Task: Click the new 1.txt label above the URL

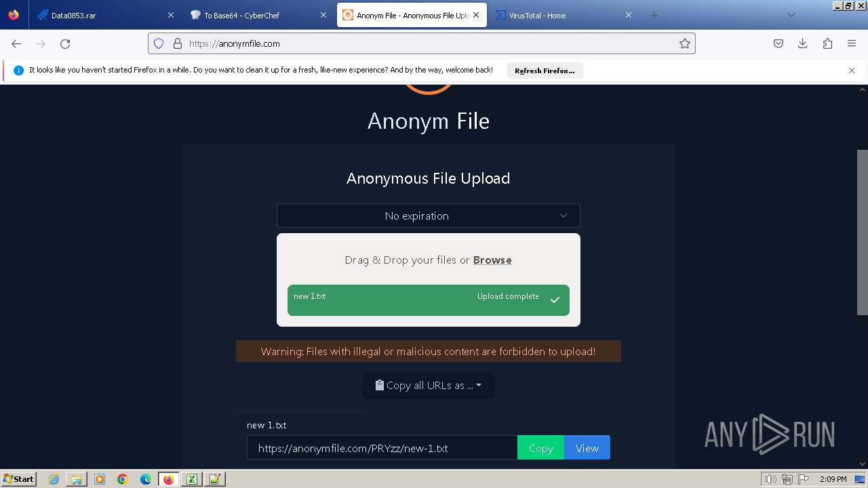Action: (x=267, y=425)
